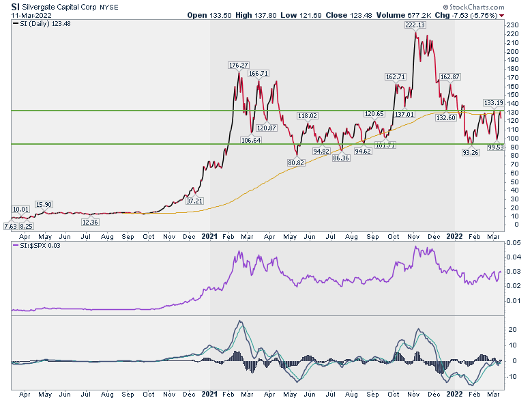Screen dimensions: 532x400
Task: Click the 132.60 price label
Action: coord(446,118)
